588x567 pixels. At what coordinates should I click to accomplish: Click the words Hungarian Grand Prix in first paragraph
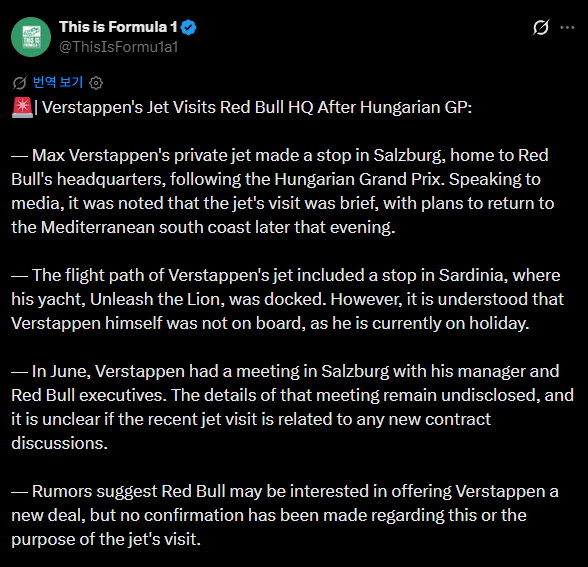pos(357,179)
